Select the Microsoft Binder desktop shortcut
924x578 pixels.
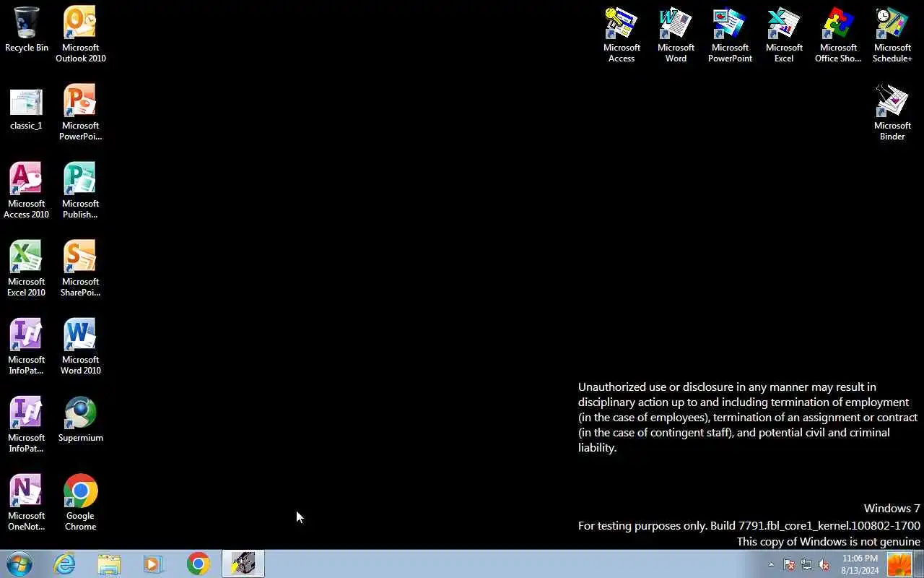point(892,112)
